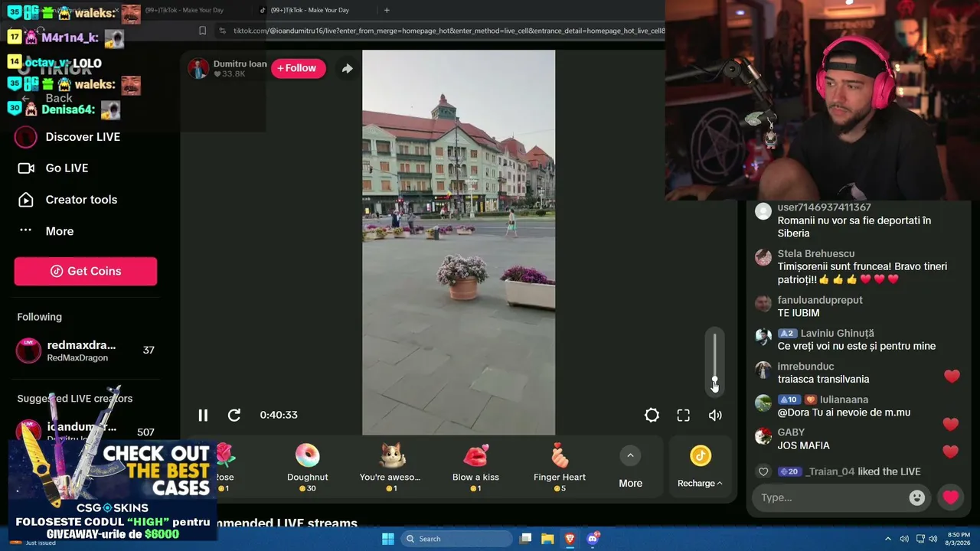Click the Go LIVE camera icon
The image size is (980, 551).
(26, 168)
